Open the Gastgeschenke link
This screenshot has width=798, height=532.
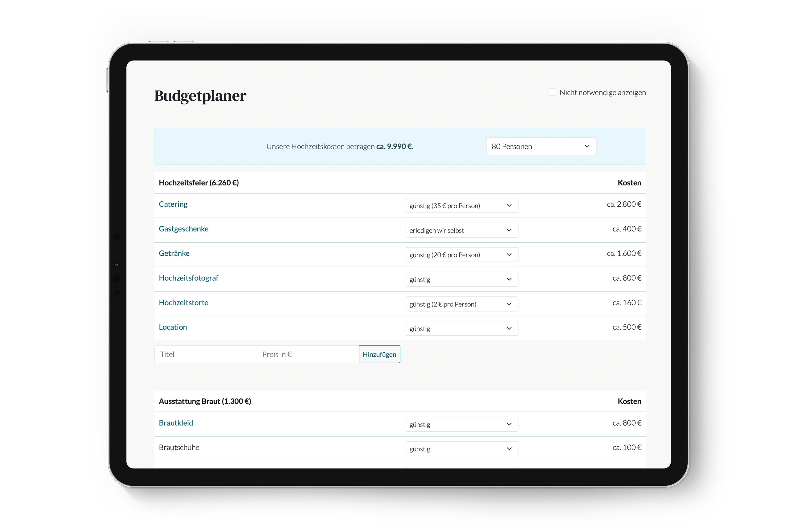184,229
